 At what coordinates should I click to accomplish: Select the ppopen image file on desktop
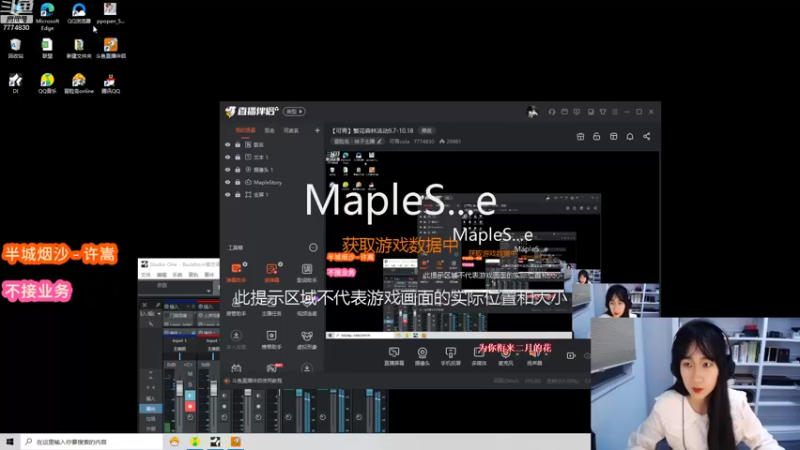coord(110,14)
